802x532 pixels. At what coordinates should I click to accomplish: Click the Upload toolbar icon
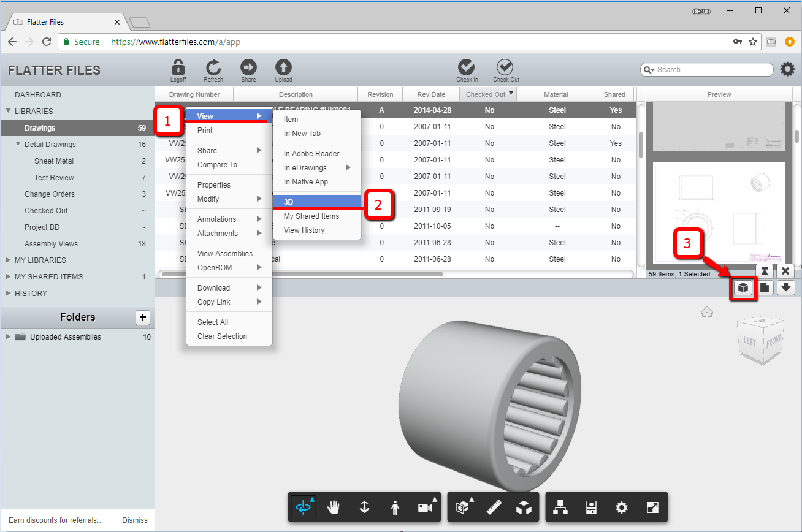pos(283,67)
